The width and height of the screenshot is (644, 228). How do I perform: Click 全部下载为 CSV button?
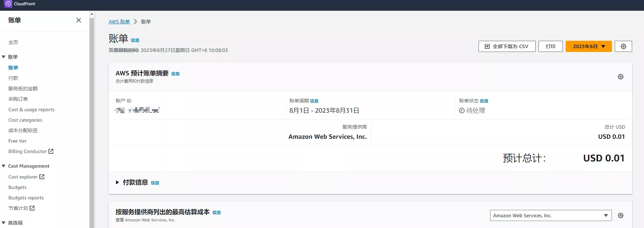(507, 46)
